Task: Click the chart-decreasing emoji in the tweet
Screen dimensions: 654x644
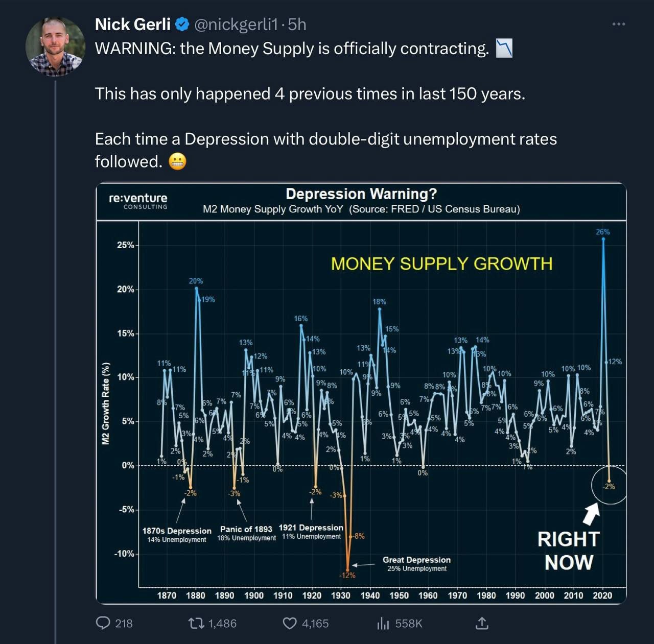Action: 504,49
